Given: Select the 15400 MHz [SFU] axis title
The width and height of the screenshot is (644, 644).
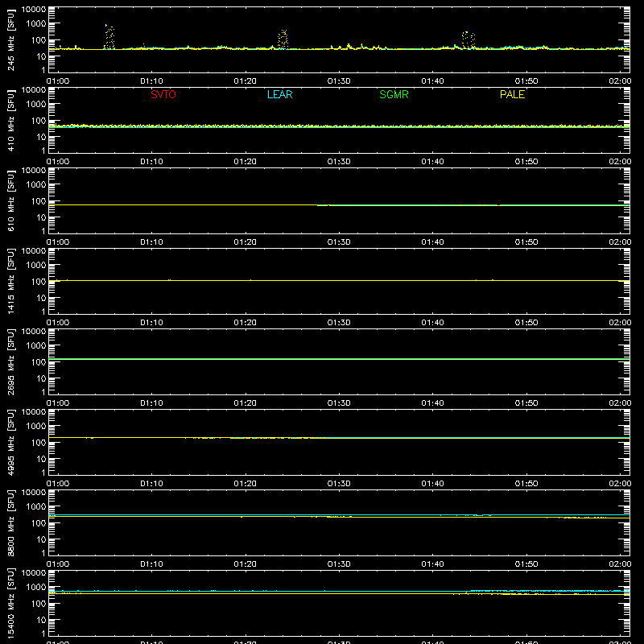Looking at the screenshot, I should point(11,603).
